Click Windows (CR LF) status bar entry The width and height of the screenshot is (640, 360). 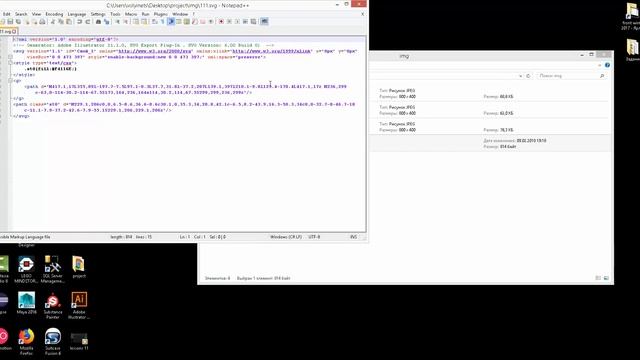pos(286,237)
